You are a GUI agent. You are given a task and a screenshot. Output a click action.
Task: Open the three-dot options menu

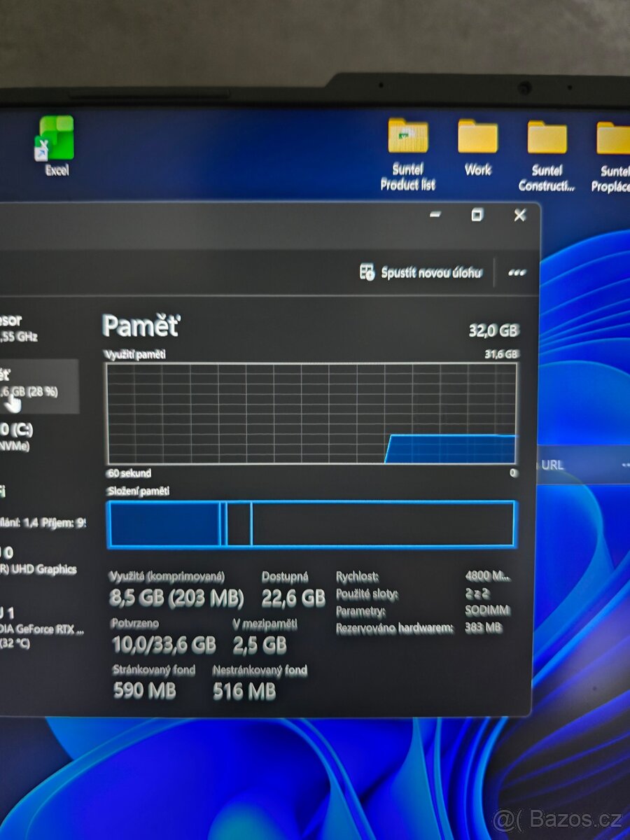pos(517,272)
